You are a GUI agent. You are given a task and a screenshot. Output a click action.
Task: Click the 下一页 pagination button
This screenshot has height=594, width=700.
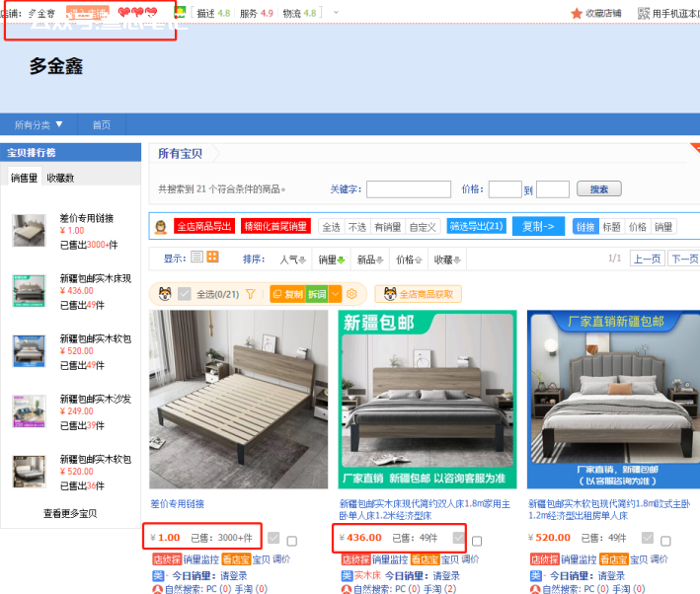[684, 259]
